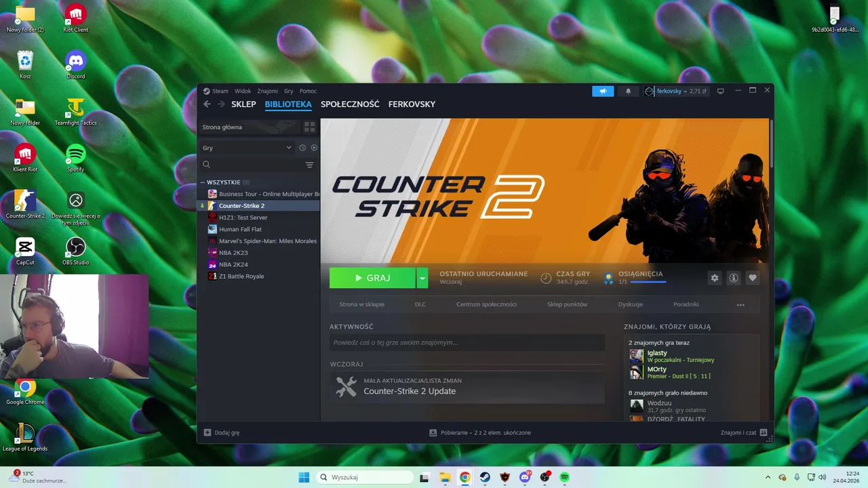Open Spotify from the Windows taskbar
The image size is (868, 488).
(565, 477)
